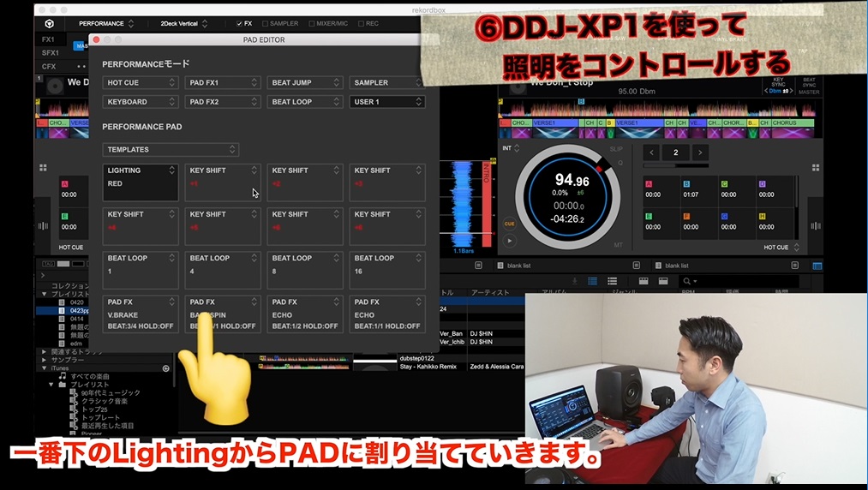Open the KEYBOARD mode dropdown
This screenshot has width=868, height=490.
coord(140,102)
